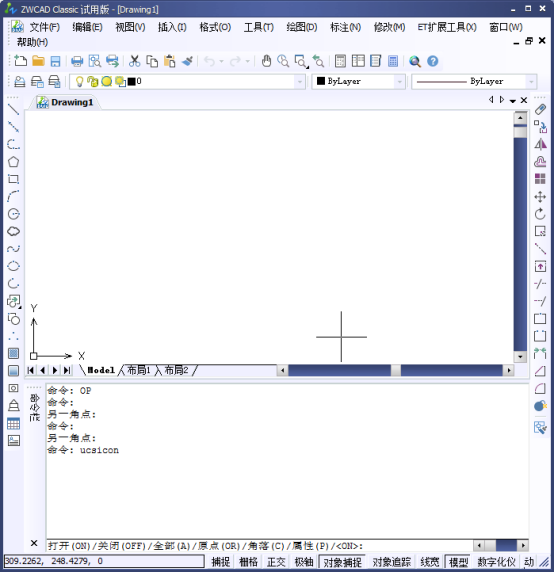Screen dimensions: 554x572
Task: Select the Rotate tool icon
Action: (540, 214)
